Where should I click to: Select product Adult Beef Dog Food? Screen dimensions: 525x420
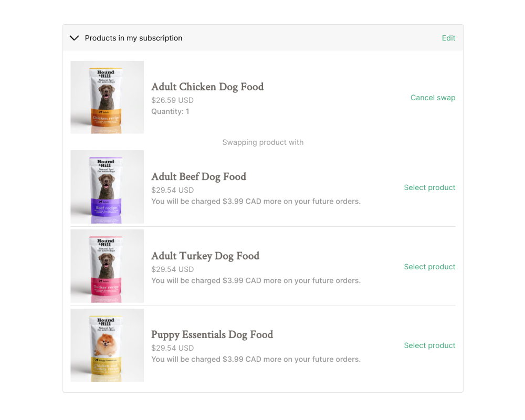tap(429, 187)
